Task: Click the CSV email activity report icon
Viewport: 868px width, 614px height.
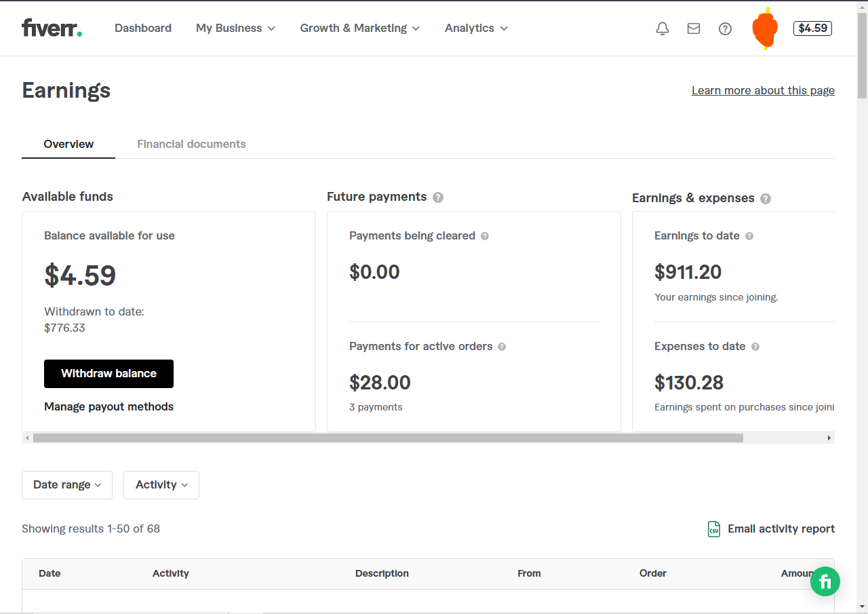Action: [713, 529]
